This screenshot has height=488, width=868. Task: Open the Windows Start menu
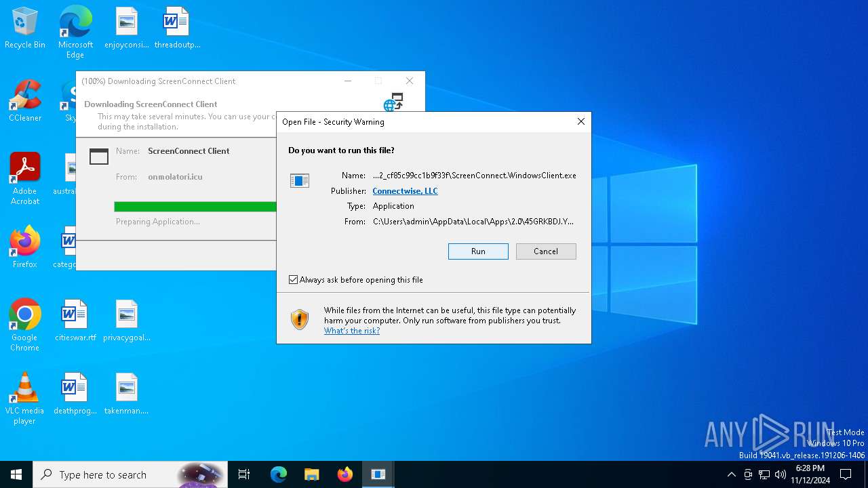[x=16, y=474]
